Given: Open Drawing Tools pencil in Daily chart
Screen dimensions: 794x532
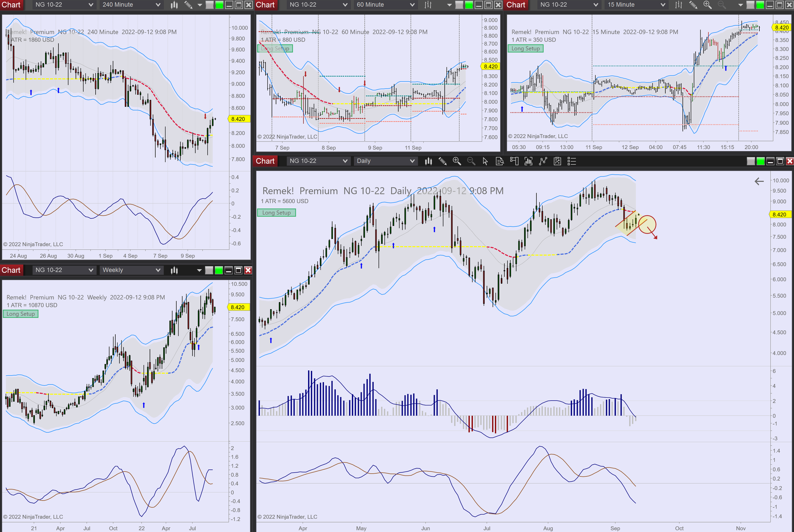Looking at the screenshot, I should (x=442, y=161).
